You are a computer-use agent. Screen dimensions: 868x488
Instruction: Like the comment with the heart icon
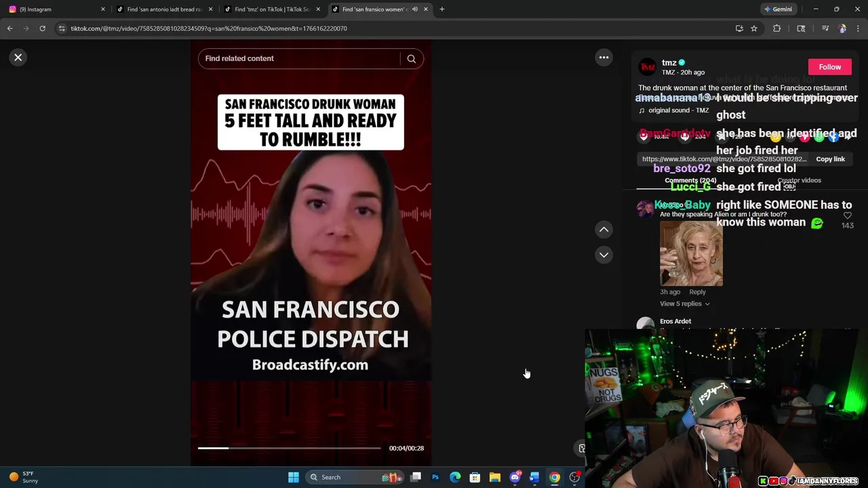click(x=847, y=216)
